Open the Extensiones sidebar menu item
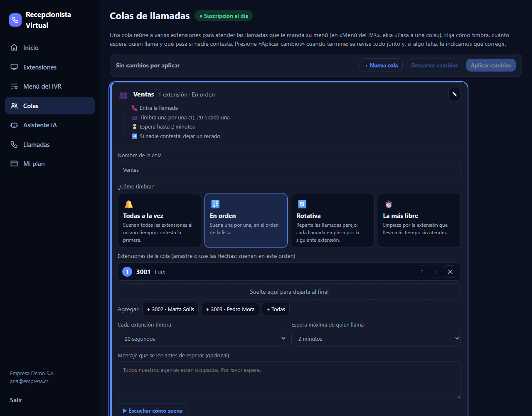 (x=50, y=67)
